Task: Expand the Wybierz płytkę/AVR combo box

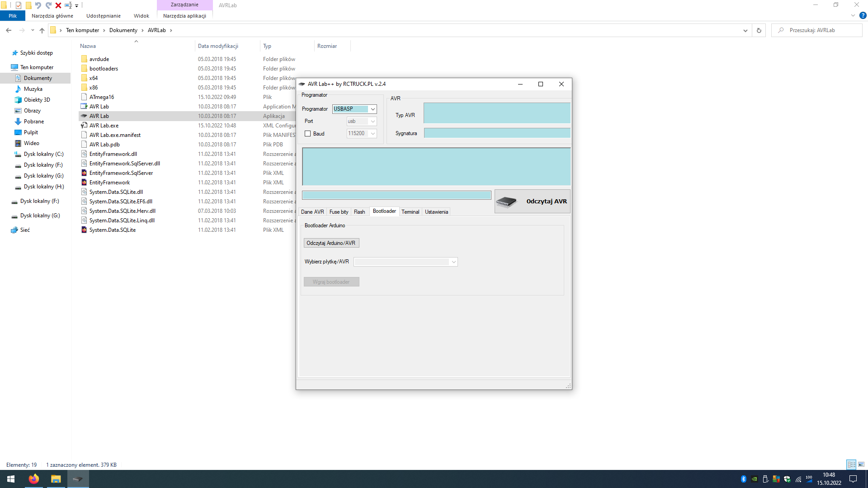Action: (453, 262)
